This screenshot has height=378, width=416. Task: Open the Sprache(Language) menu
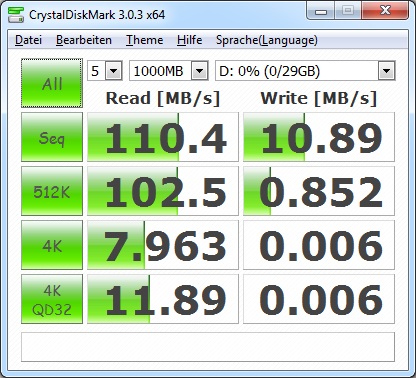click(x=267, y=40)
